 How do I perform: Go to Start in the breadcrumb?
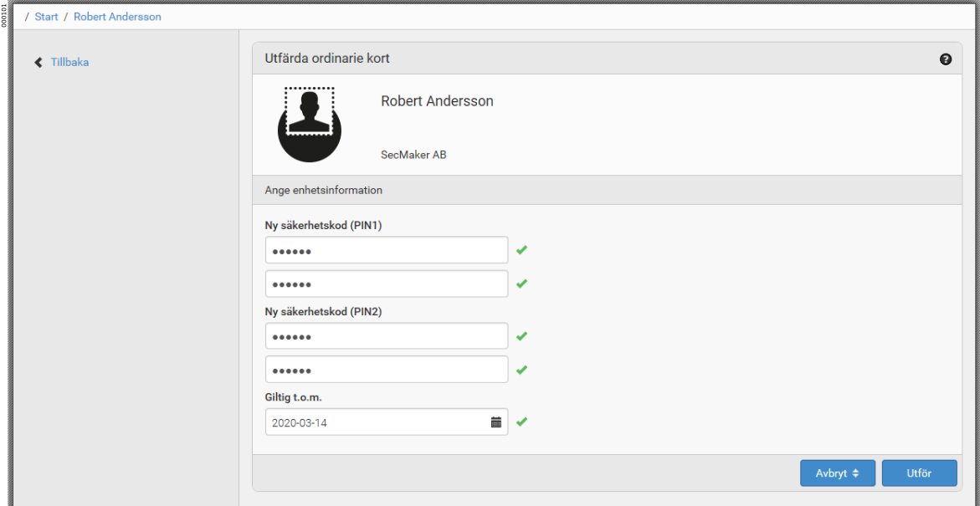46,17
